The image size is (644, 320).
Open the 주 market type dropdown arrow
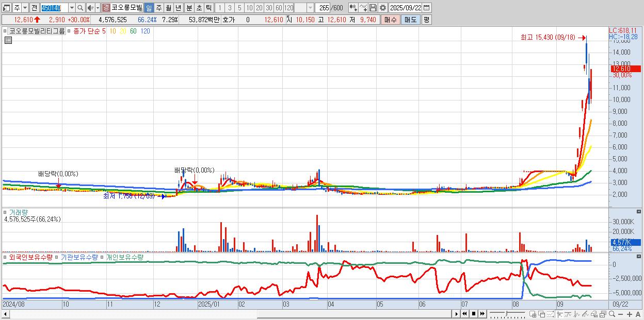point(25,8)
